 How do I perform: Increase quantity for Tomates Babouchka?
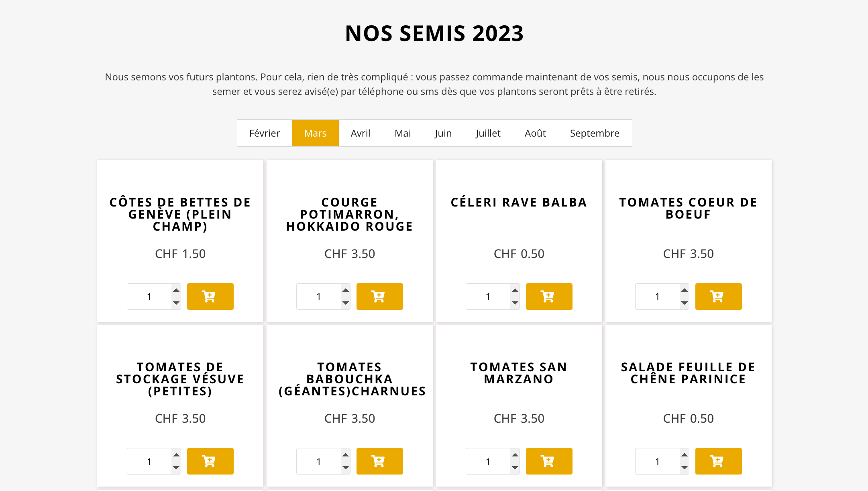pos(346,455)
